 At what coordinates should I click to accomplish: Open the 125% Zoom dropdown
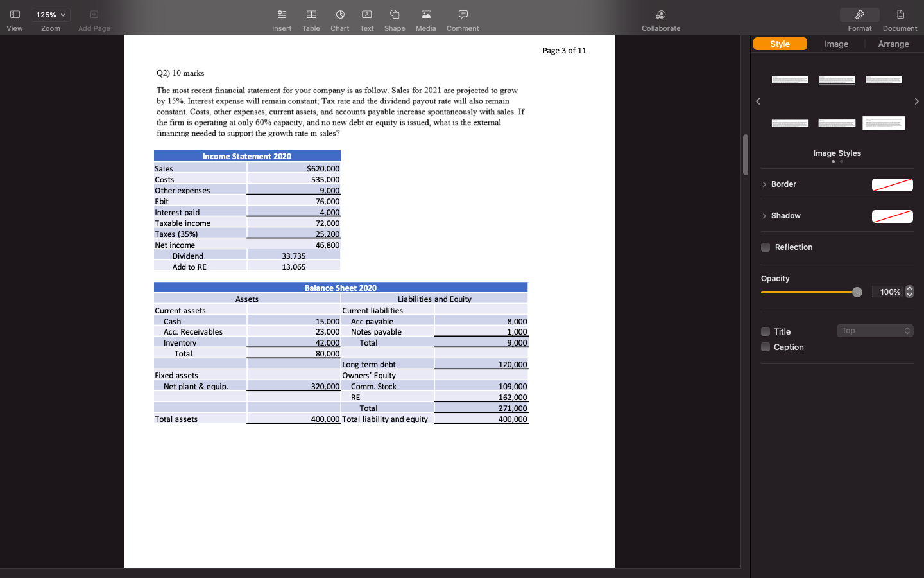[x=51, y=15]
